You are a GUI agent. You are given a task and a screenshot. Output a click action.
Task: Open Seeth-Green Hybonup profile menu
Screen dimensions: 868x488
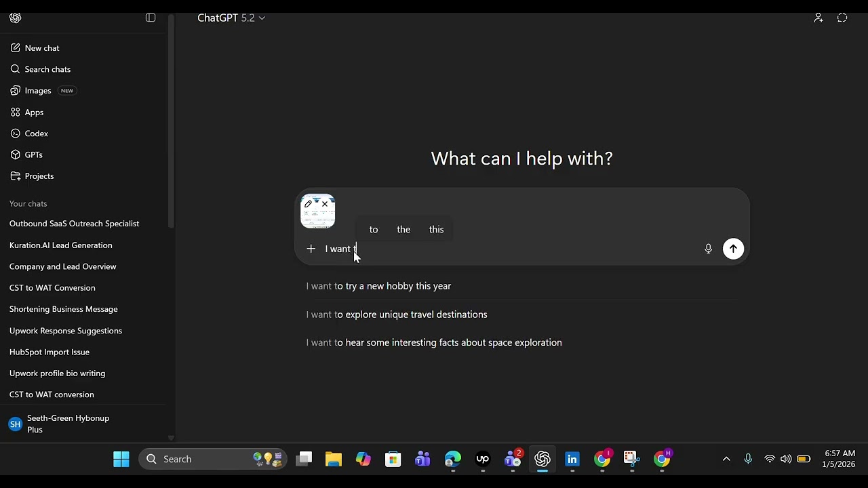(x=84, y=424)
